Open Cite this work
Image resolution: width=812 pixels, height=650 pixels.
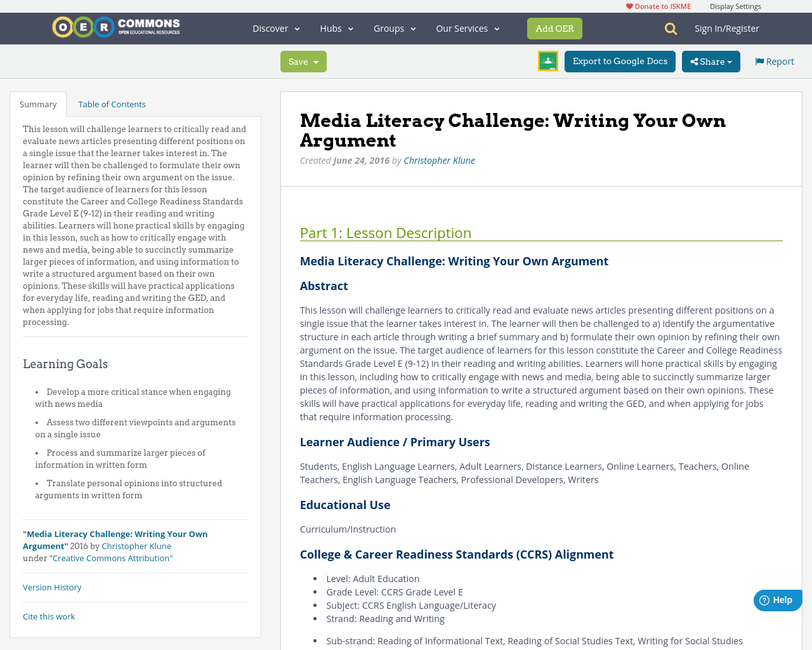(49, 616)
